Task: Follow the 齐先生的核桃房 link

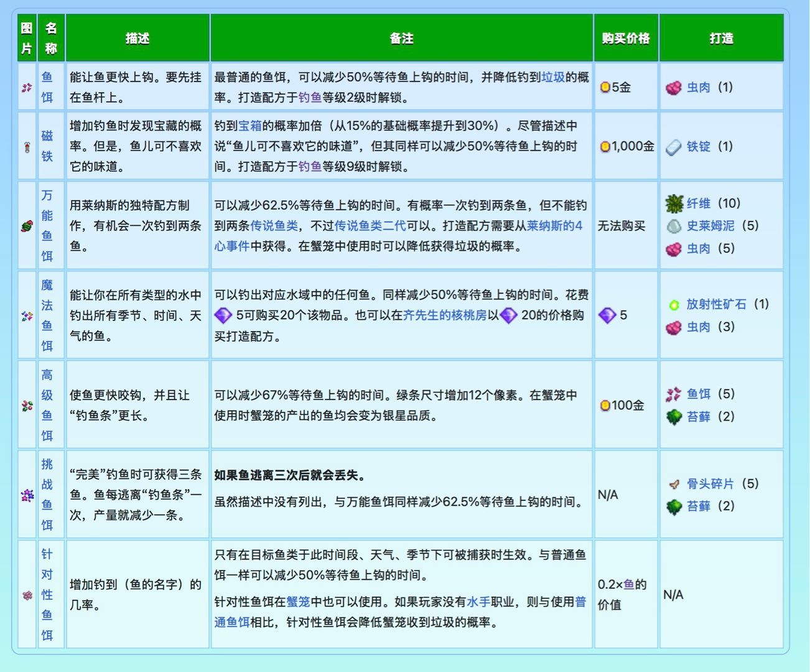Action: [x=445, y=315]
